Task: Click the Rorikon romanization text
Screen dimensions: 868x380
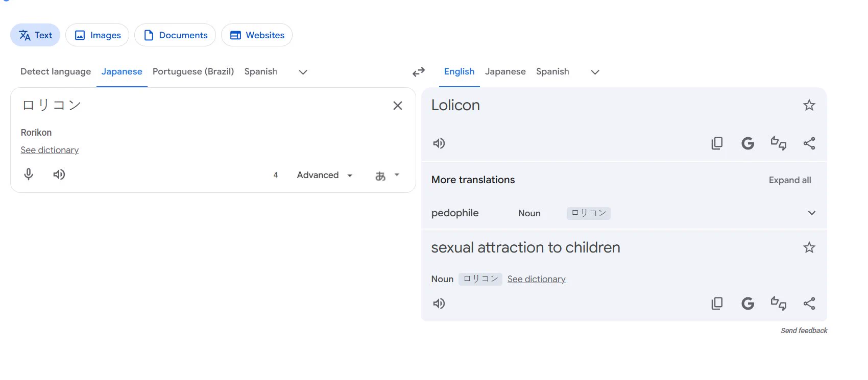Action: 36,133
